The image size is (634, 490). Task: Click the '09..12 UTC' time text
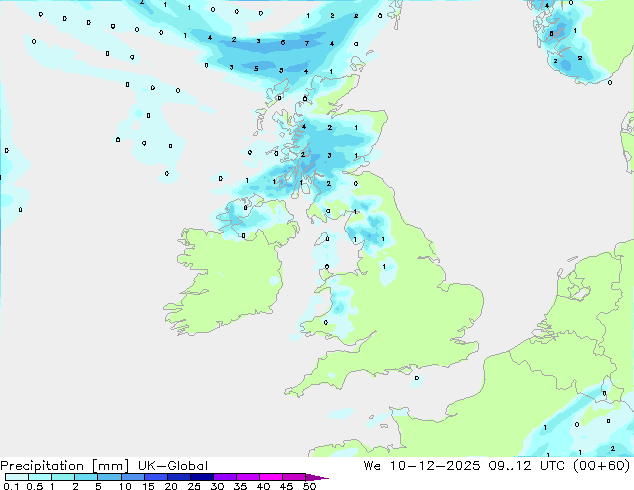point(527,466)
